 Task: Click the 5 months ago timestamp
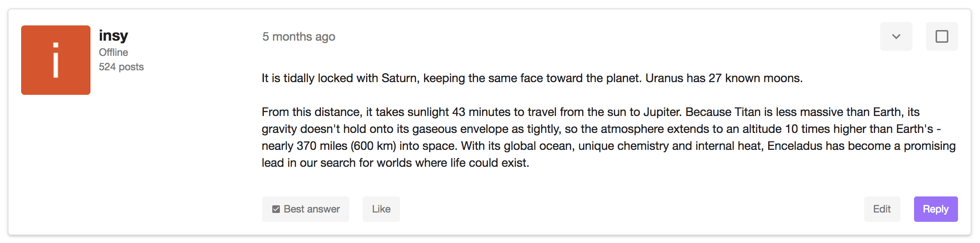point(298,37)
